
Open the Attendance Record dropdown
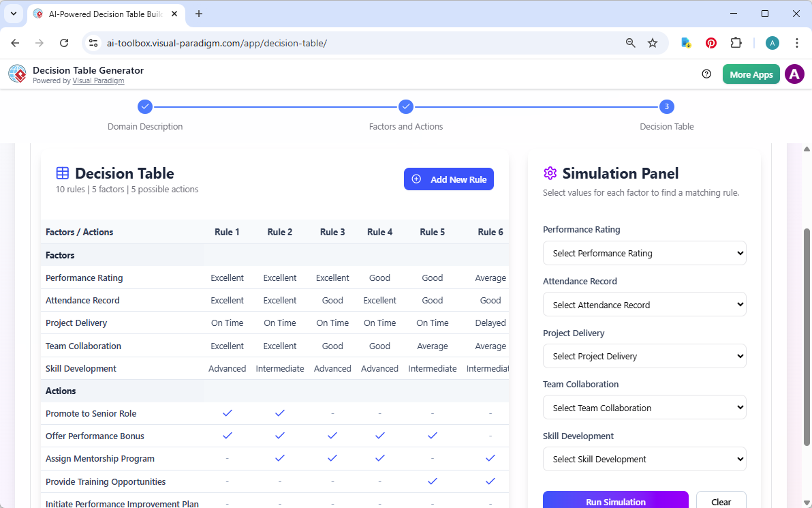coord(644,304)
